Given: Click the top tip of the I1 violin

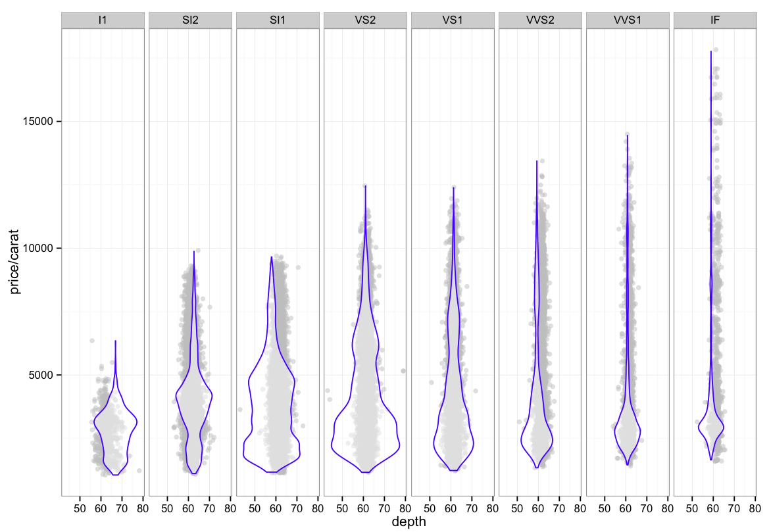Looking at the screenshot, I should (116, 341).
